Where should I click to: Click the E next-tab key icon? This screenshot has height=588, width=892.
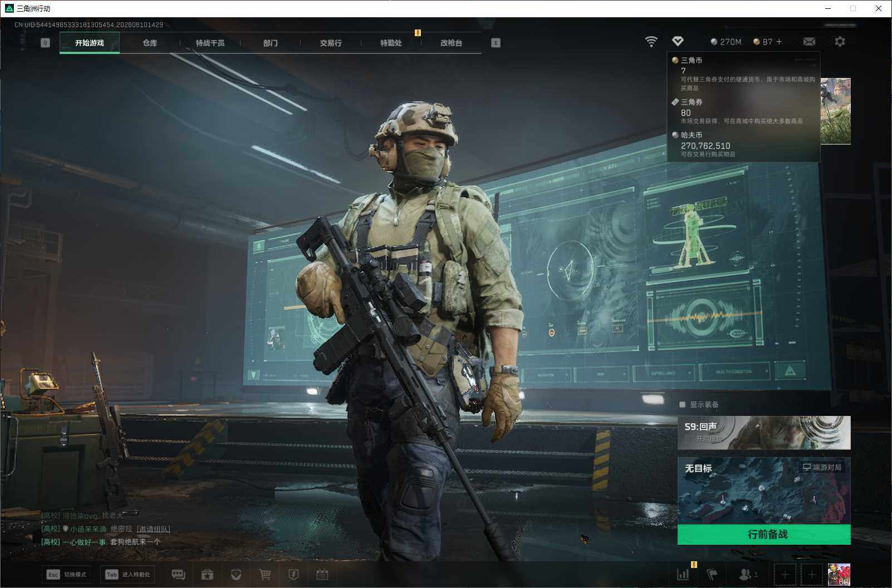pyautogui.click(x=496, y=43)
